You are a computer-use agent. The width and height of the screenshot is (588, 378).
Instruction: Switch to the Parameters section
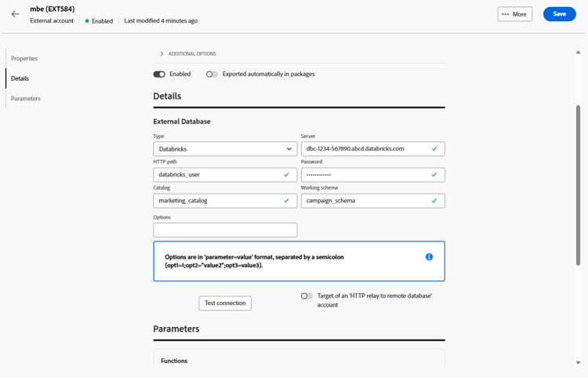pyautogui.click(x=26, y=99)
